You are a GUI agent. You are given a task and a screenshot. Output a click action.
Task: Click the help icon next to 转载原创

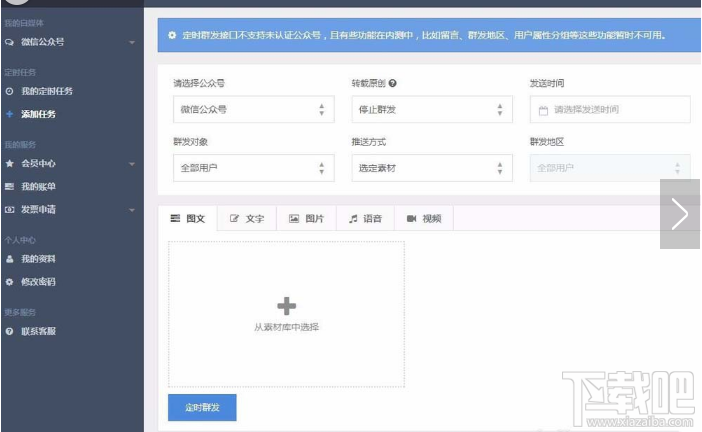click(x=393, y=83)
